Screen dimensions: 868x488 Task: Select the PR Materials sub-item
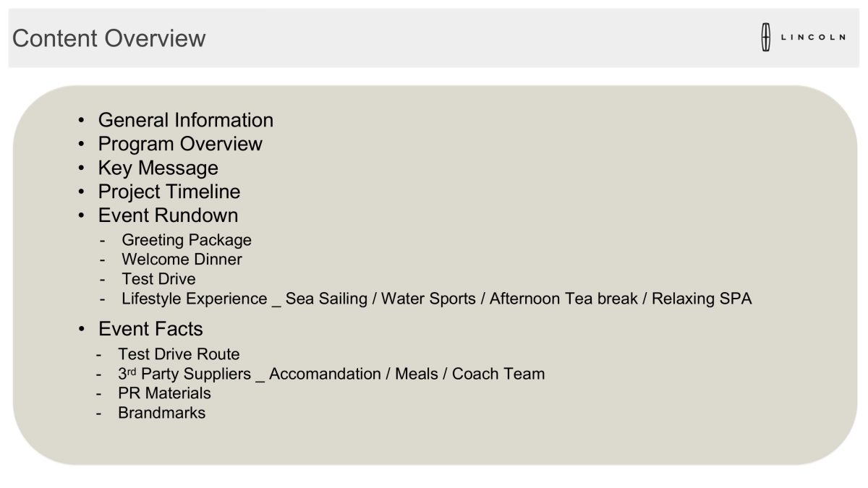click(x=164, y=394)
